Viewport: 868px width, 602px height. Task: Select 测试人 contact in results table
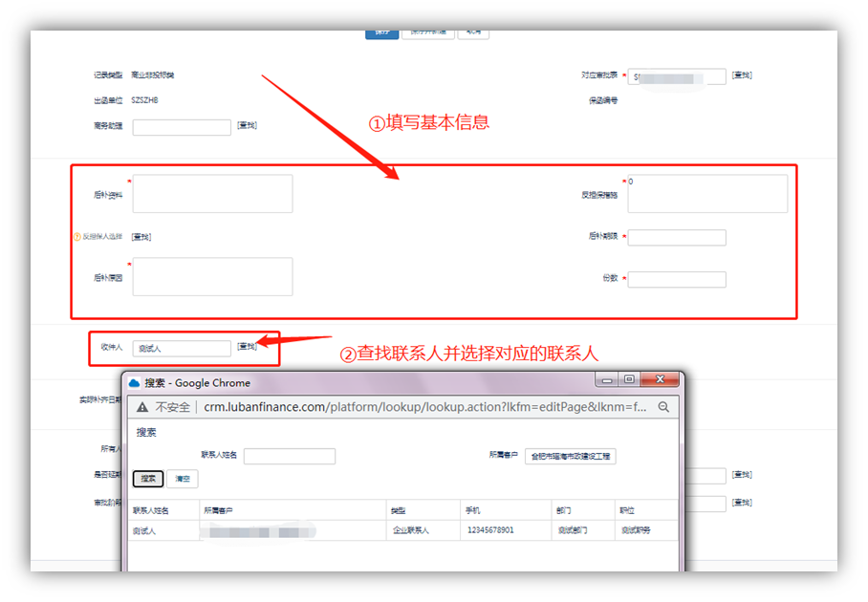[144, 530]
